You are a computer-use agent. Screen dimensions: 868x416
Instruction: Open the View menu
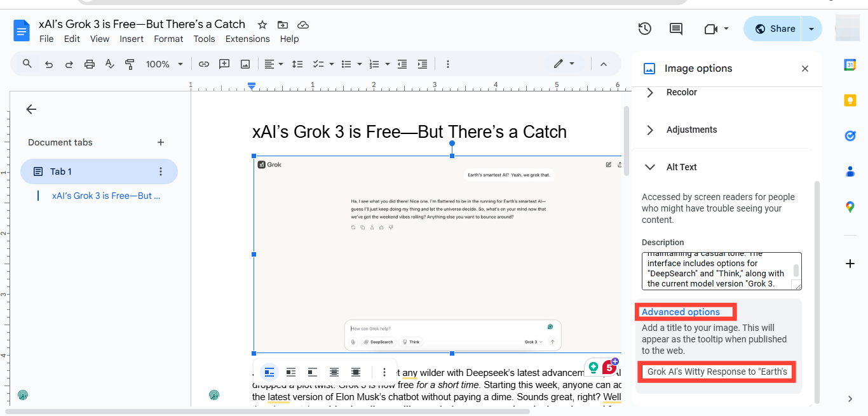pos(100,39)
